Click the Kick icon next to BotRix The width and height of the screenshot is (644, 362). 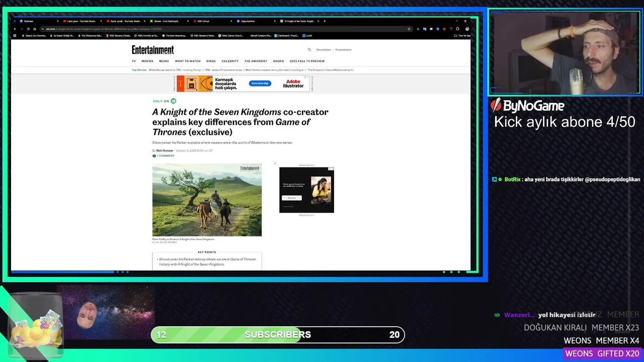coord(494,179)
